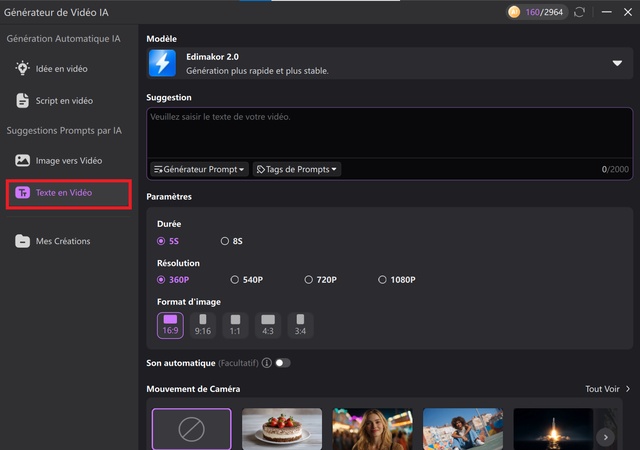Select the strawberry cake camera movement thumbnail

(x=282, y=428)
